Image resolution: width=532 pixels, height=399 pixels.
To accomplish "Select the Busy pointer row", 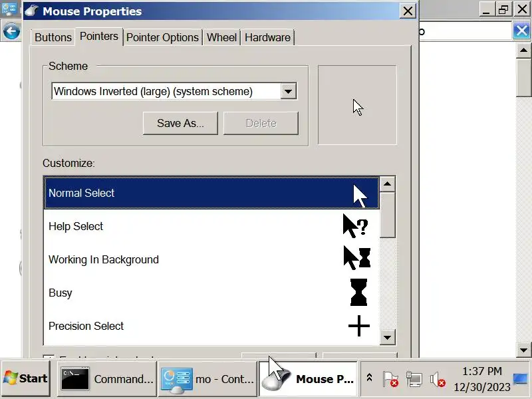I will [x=211, y=293].
